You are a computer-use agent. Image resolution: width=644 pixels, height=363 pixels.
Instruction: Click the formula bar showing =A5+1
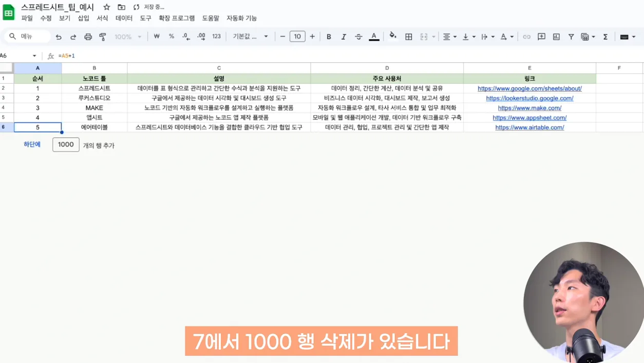(349, 56)
